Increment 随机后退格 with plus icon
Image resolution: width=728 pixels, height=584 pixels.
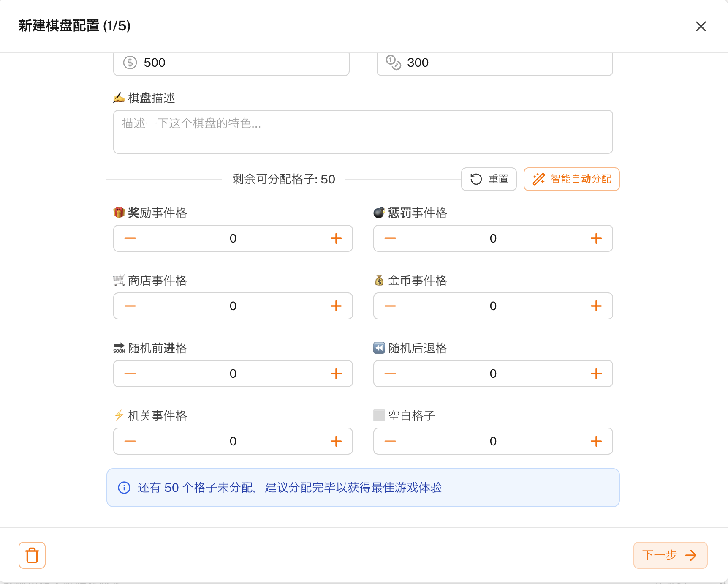coord(596,374)
